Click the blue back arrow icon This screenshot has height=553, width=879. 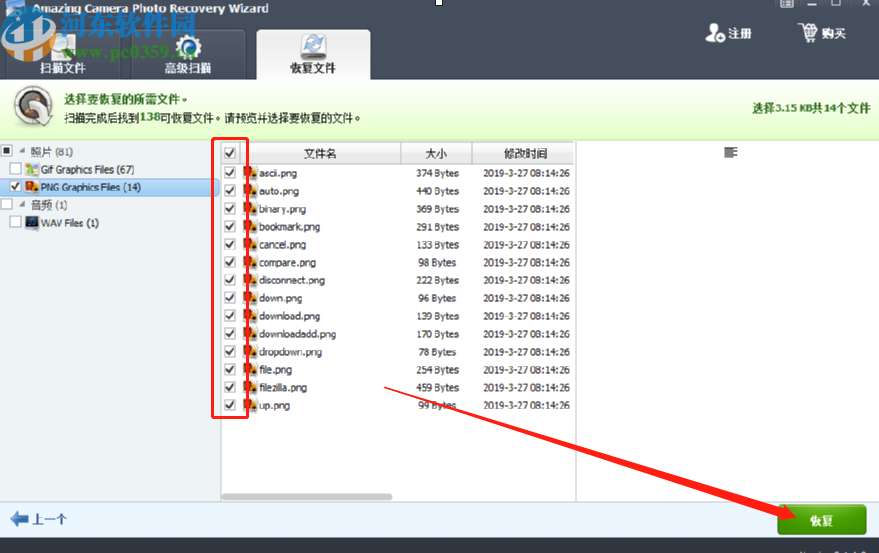20,519
